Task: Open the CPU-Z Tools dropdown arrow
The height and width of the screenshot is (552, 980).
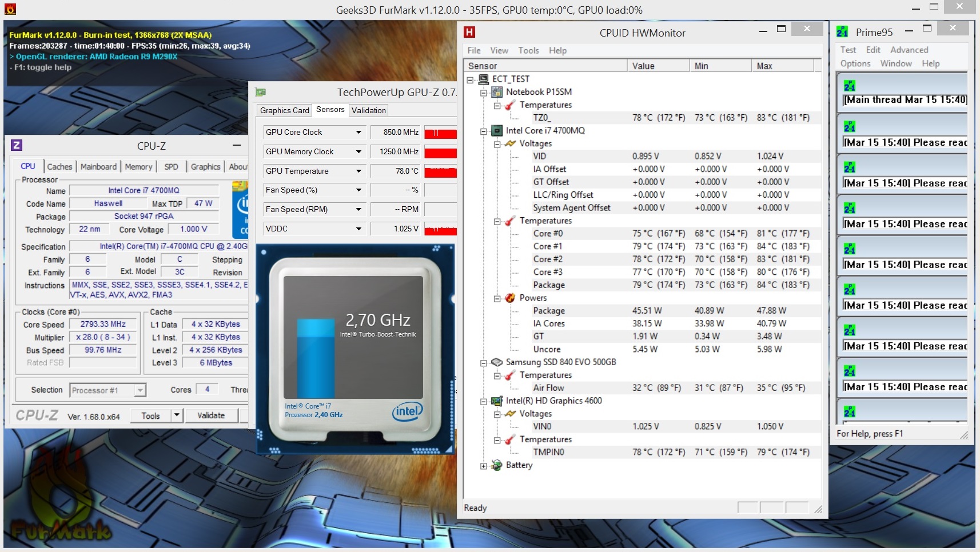Action: click(177, 415)
